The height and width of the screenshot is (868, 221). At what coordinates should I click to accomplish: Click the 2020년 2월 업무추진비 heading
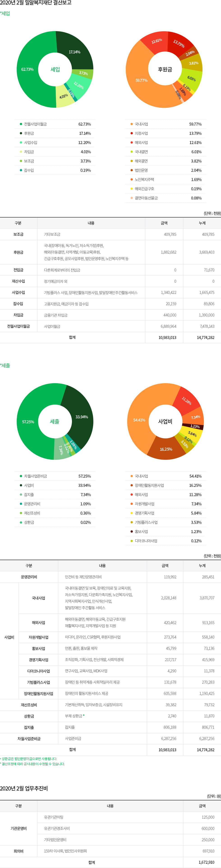point(24,788)
